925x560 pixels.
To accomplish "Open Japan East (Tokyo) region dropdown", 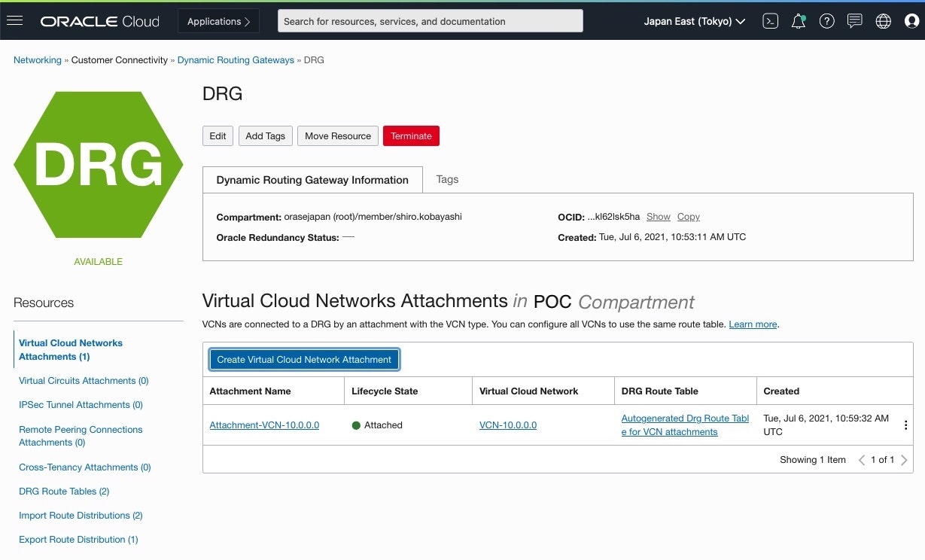I will (x=695, y=21).
